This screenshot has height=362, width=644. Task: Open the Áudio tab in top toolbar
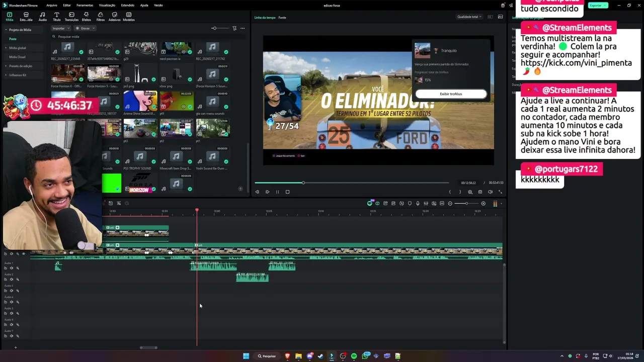tap(42, 17)
